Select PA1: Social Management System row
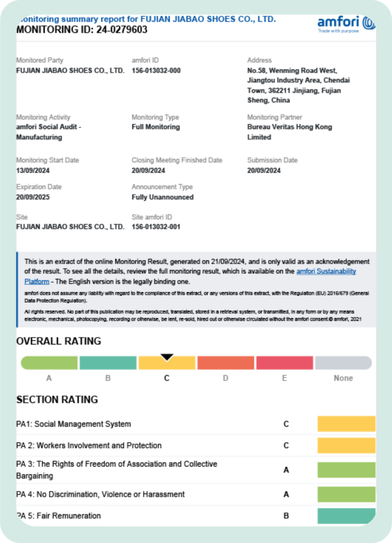Viewport: 392px width, 543px height. 74,424
